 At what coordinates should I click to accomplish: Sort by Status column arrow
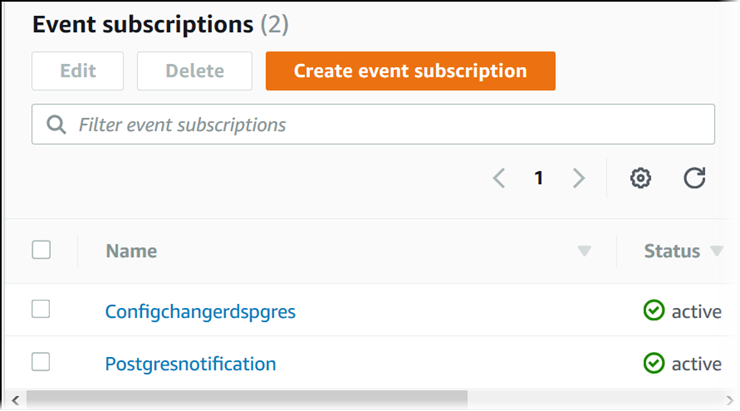click(x=716, y=251)
